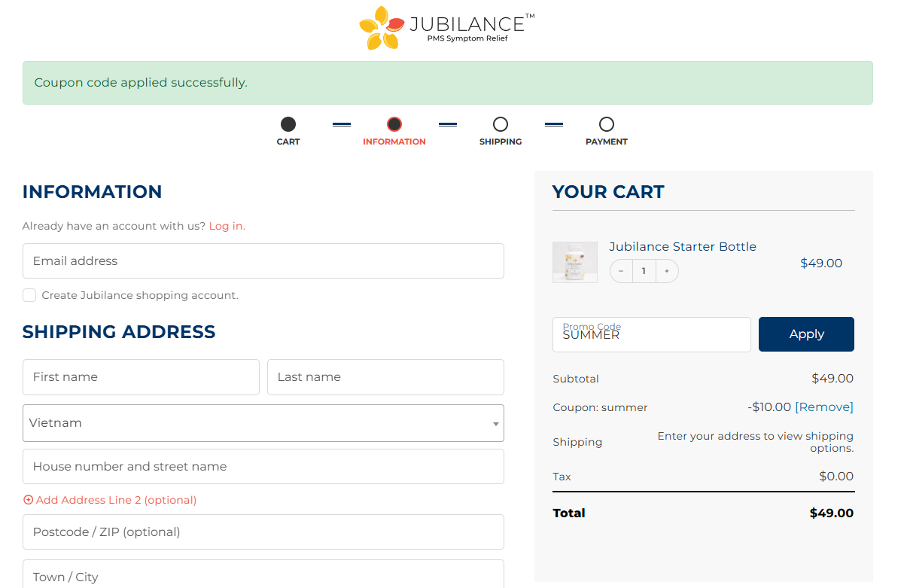Click the Total amount $49.00 in bold
Viewport: 904px width, 588px height.
[832, 513]
